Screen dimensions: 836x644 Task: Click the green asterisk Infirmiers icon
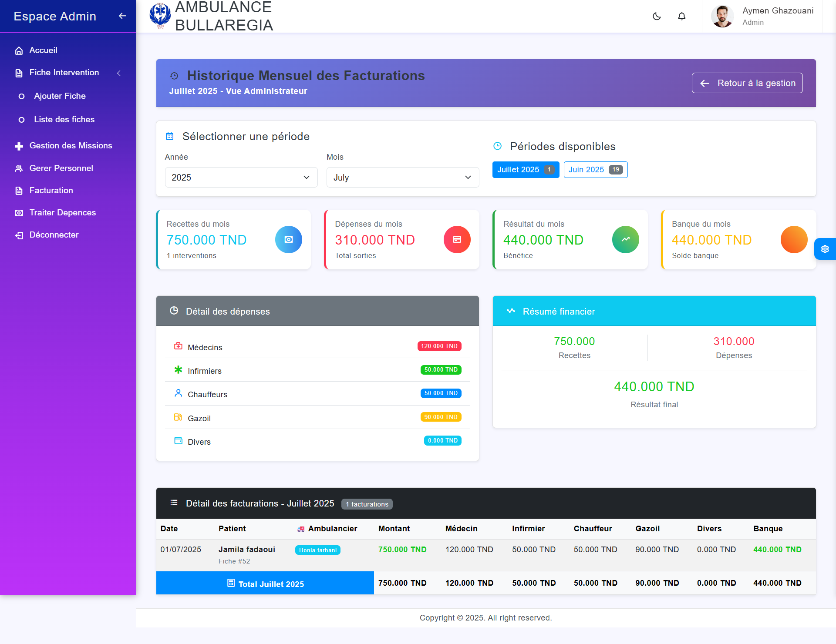(x=178, y=370)
